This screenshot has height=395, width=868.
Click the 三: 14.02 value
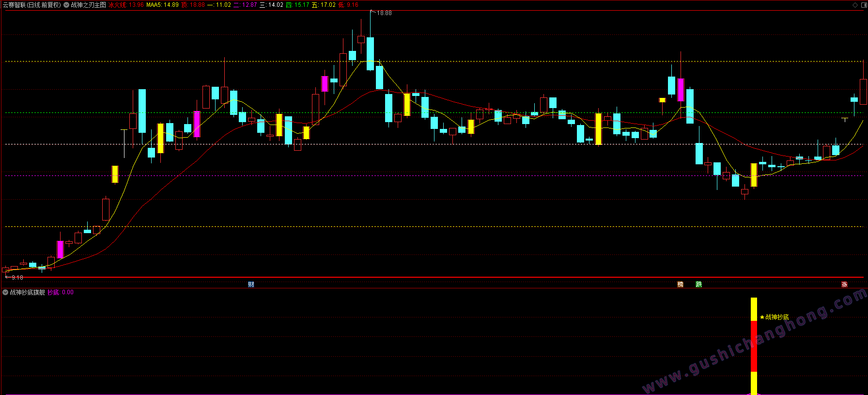click(271, 5)
